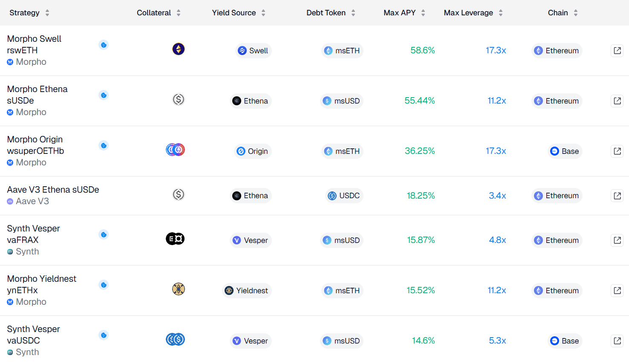The image size is (629, 364).
Task: Sort table by Strategy column
Action: [29, 13]
